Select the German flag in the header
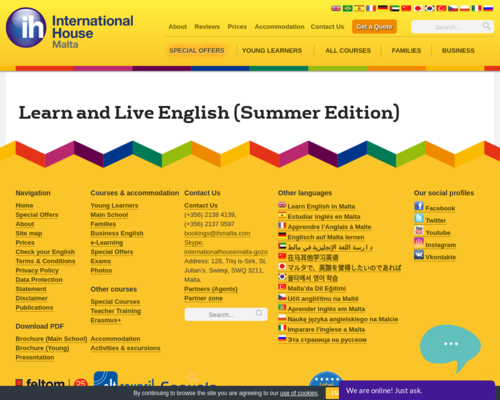Image resolution: width=500 pixels, height=400 pixels. coord(383,8)
